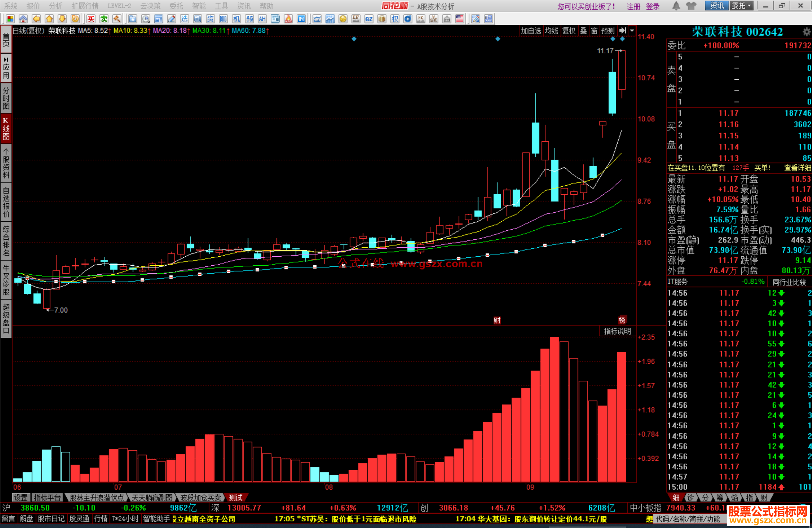
Task: Click the pencil drawing tool icon
Action: point(171,19)
